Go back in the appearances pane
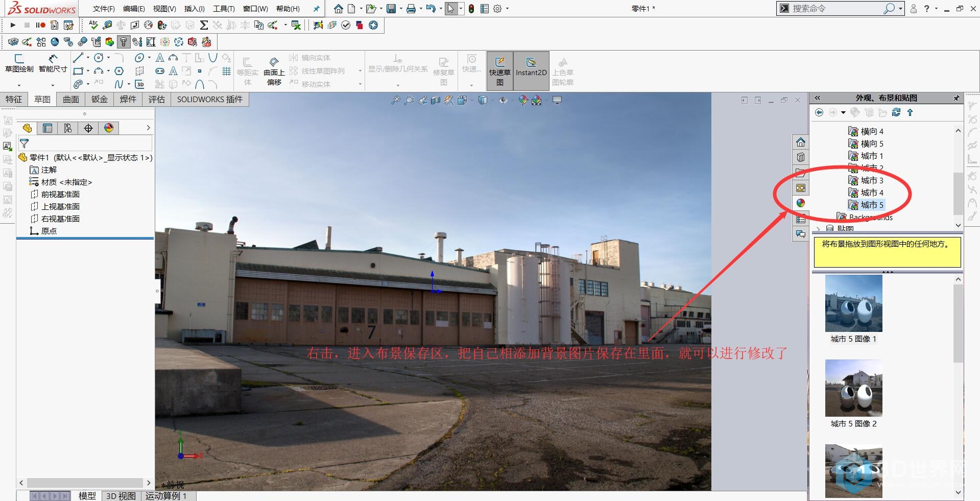The width and height of the screenshot is (980, 501). coord(819,112)
